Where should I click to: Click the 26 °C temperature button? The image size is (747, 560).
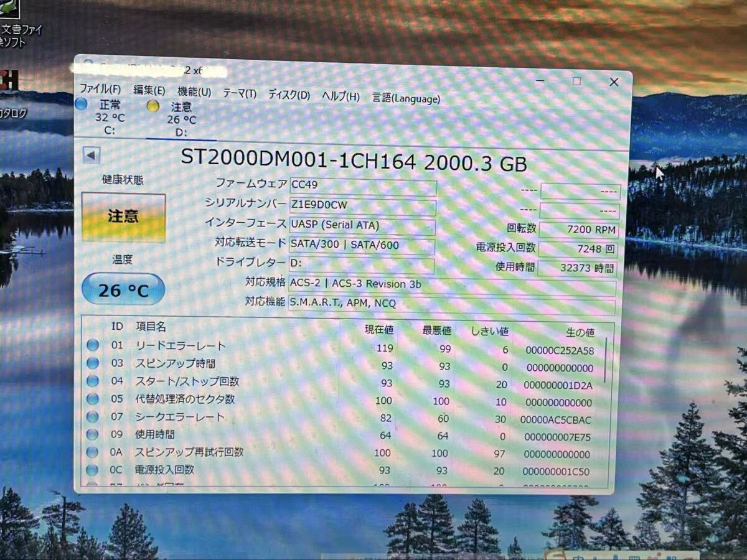pos(122,289)
